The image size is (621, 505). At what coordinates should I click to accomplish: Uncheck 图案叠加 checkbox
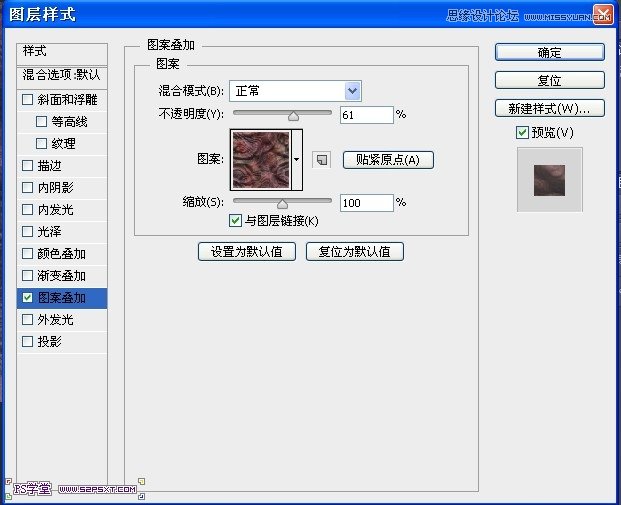[27, 297]
